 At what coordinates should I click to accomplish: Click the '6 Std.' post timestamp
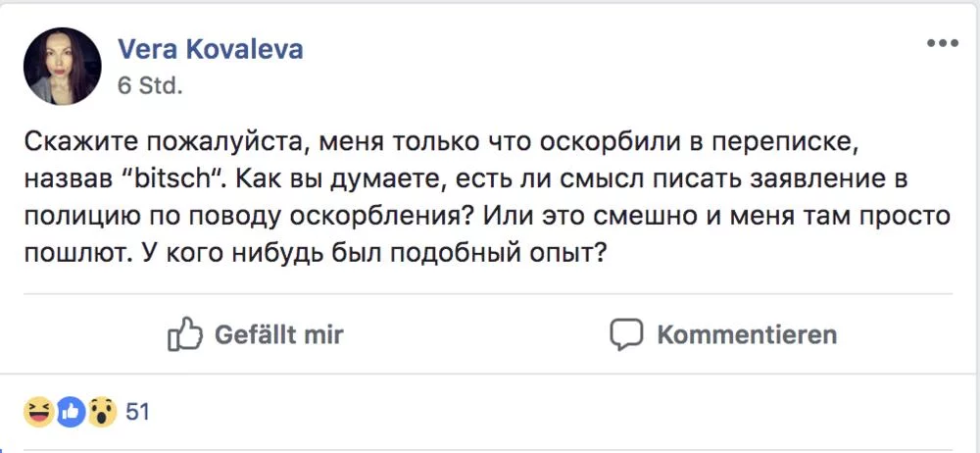[x=150, y=85]
